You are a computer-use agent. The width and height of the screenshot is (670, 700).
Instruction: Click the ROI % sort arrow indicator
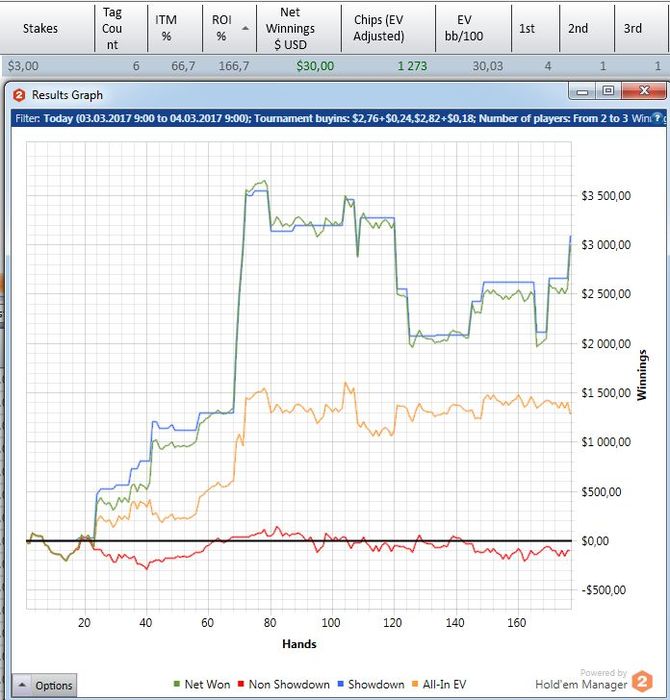click(x=245, y=28)
